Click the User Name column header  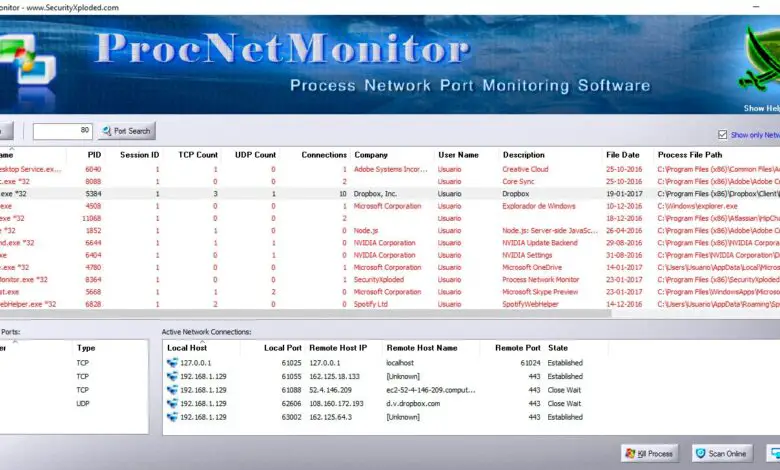(x=458, y=155)
